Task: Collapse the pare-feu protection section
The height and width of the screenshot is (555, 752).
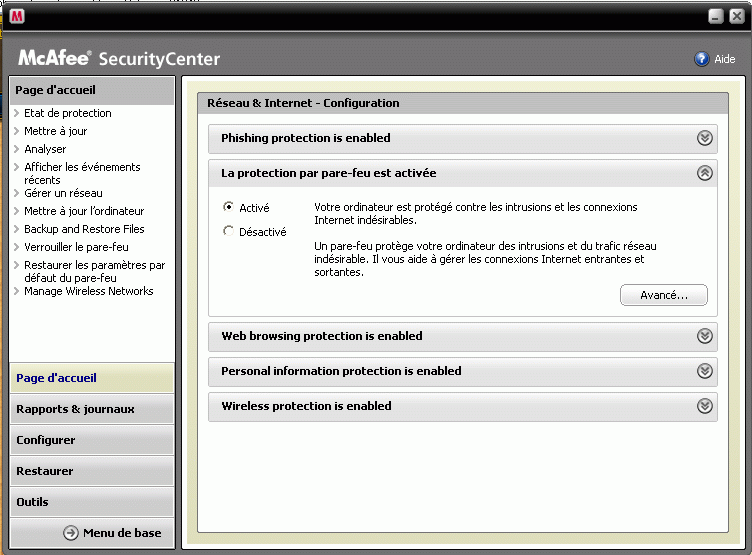Action: 705,173
